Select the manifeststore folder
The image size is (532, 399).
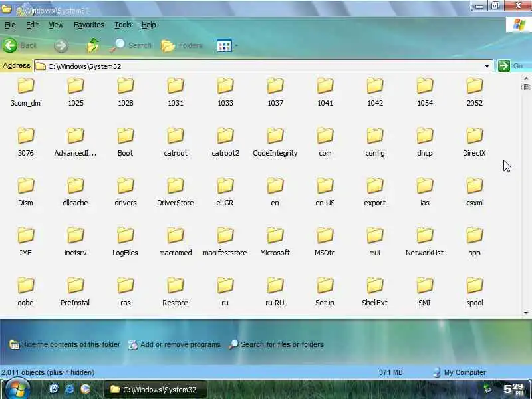(x=225, y=241)
